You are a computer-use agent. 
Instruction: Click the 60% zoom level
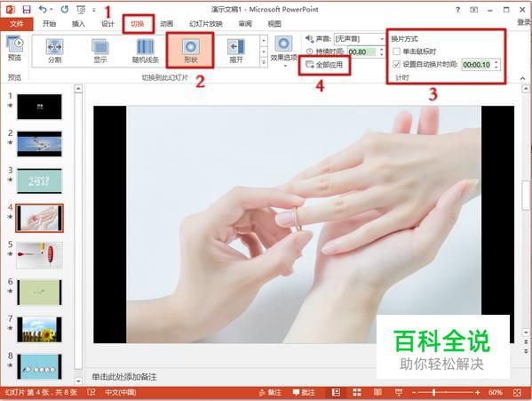tap(495, 392)
